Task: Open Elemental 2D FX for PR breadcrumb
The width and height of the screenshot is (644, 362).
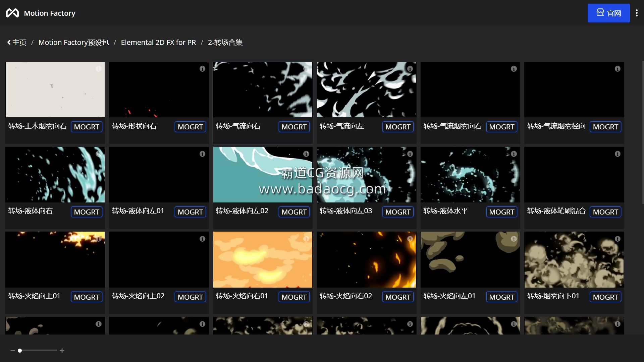Action: 158,43
